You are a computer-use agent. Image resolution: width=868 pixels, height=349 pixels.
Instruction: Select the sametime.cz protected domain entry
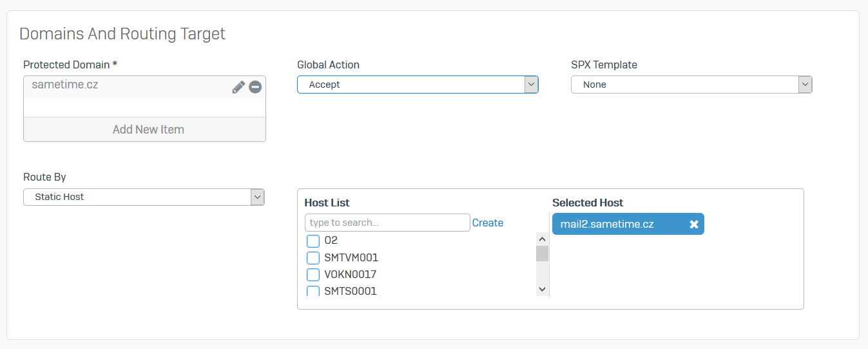(65, 85)
